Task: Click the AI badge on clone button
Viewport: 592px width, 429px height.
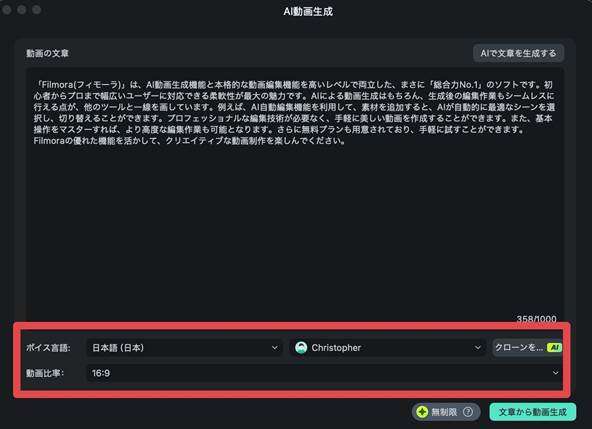Action: point(554,347)
